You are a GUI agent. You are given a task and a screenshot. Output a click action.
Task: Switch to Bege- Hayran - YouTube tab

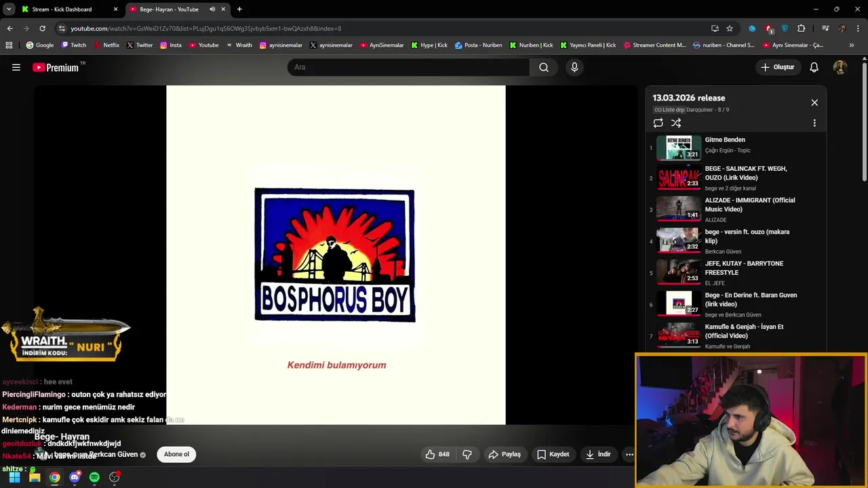click(170, 9)
